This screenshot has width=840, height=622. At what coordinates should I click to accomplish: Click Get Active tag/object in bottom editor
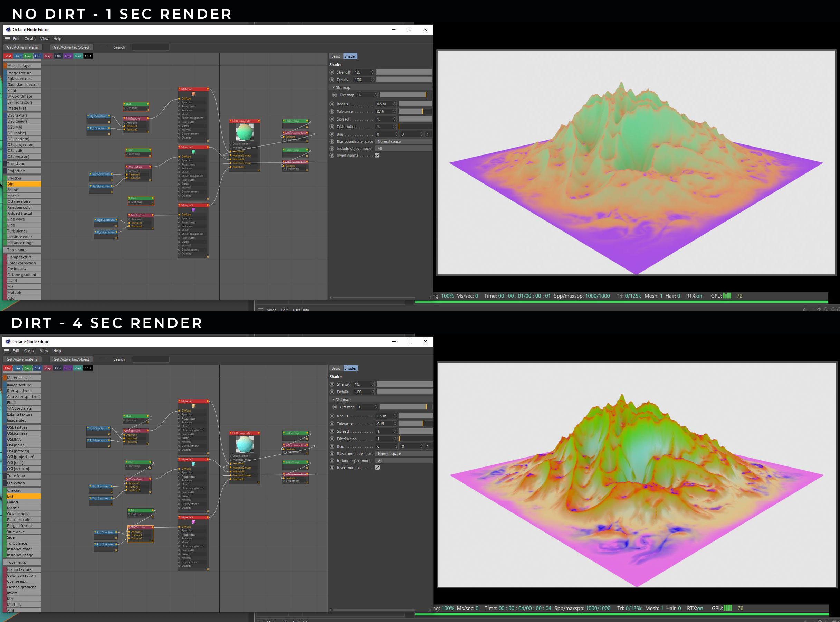pos(71,360)
